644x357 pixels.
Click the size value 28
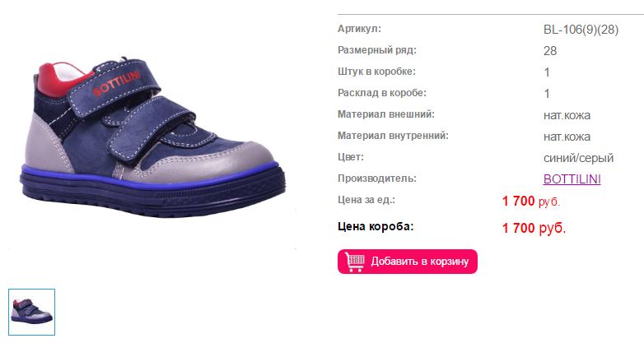(550, 51)
